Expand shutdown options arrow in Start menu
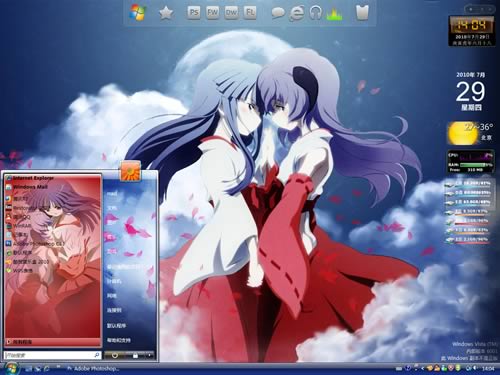 (x=150, y=356)
